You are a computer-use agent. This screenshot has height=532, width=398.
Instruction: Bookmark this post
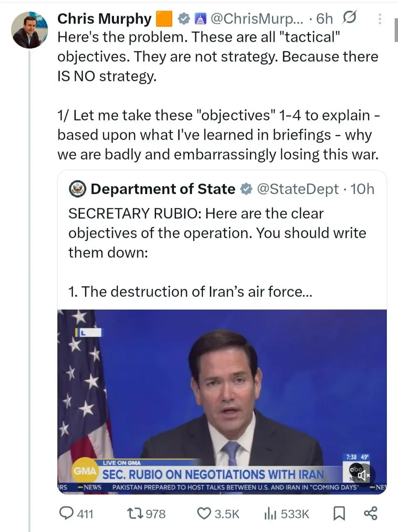339,514
